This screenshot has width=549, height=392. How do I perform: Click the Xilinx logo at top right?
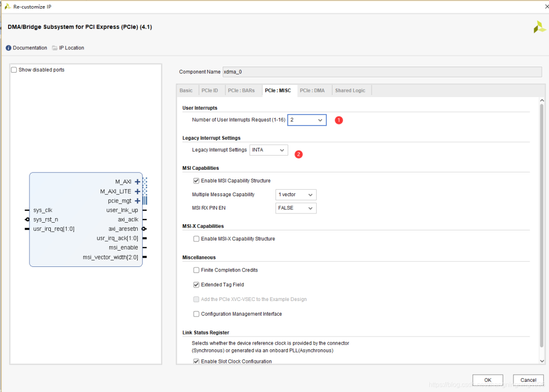539,27
